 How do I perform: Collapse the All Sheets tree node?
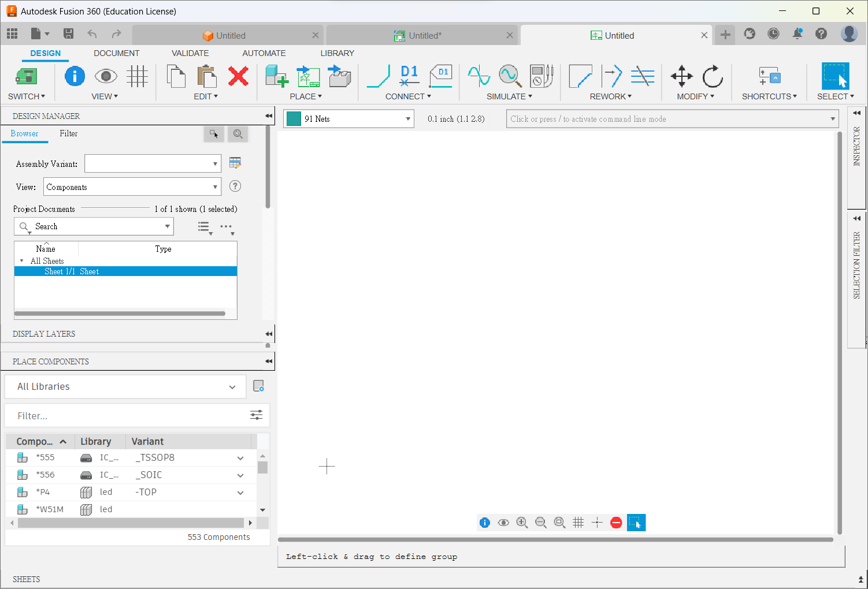point(22,261)
